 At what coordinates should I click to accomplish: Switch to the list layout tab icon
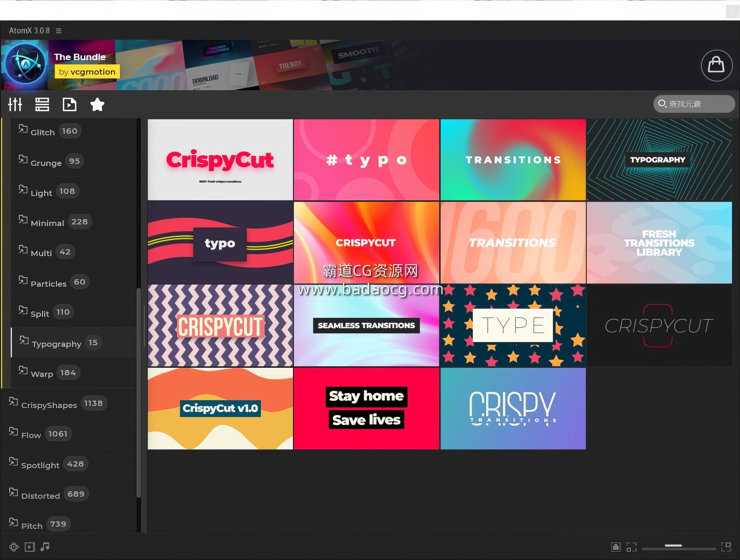tap(42, 104)
